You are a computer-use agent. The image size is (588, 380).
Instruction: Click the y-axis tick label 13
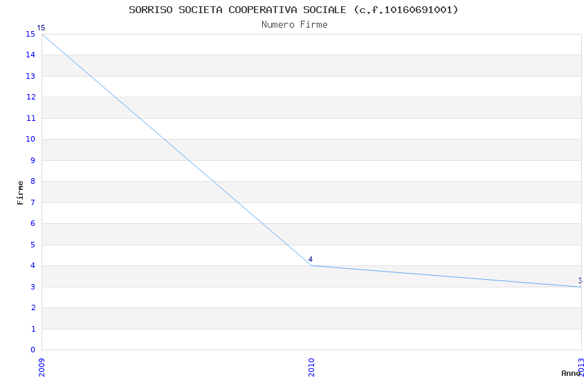[x=30, y=76]
